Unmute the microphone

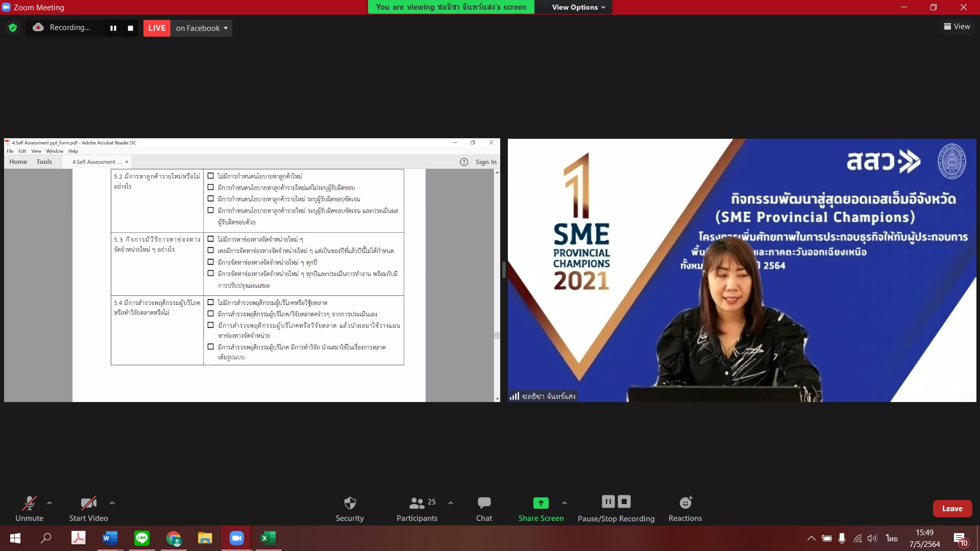tap(29, 509)
